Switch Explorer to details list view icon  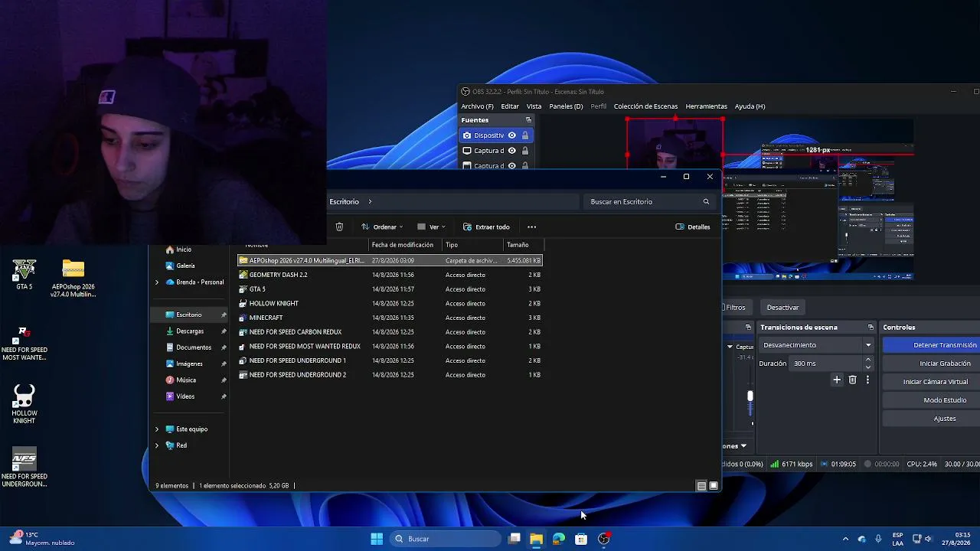701,486
